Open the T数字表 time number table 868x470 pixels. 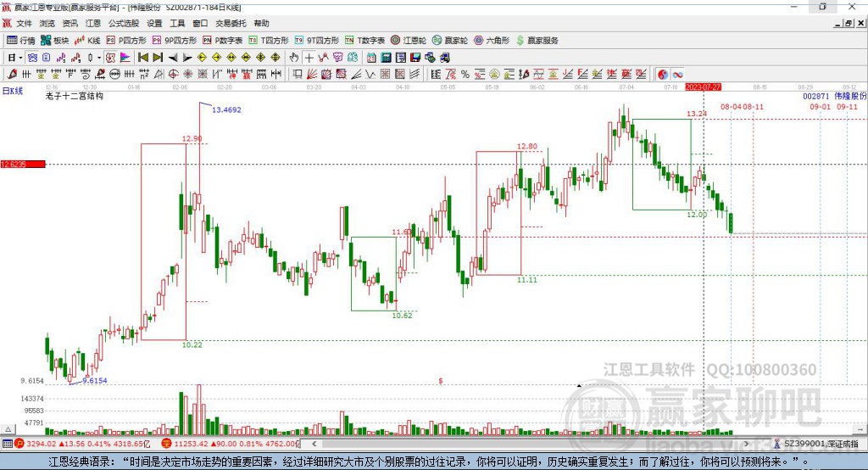(364, 41)
